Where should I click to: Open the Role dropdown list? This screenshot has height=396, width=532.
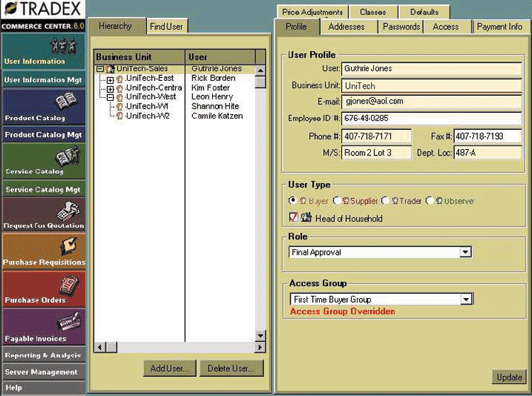point(465,252)
